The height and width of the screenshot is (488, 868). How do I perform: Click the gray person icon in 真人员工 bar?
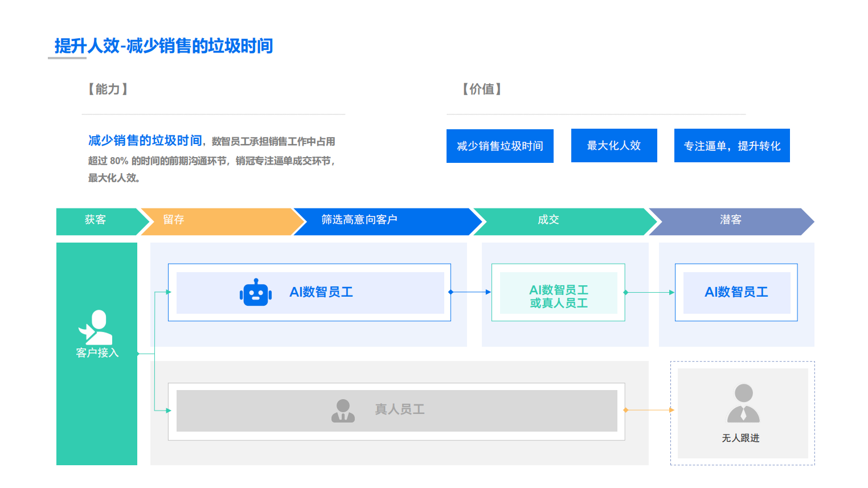coord(343,410)
